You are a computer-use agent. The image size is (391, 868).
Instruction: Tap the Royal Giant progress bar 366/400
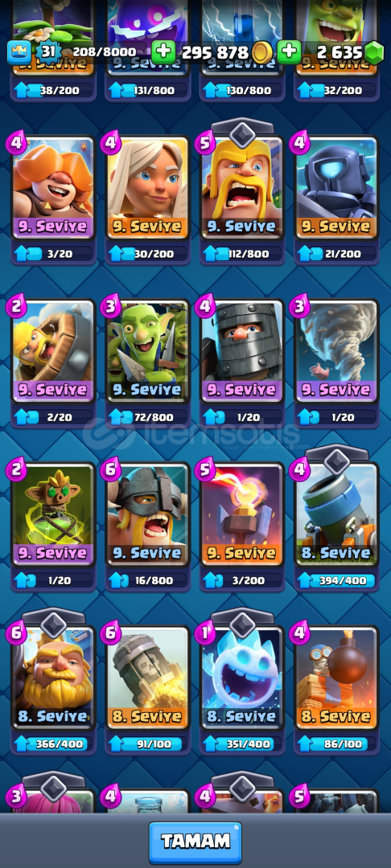(53, 744)
